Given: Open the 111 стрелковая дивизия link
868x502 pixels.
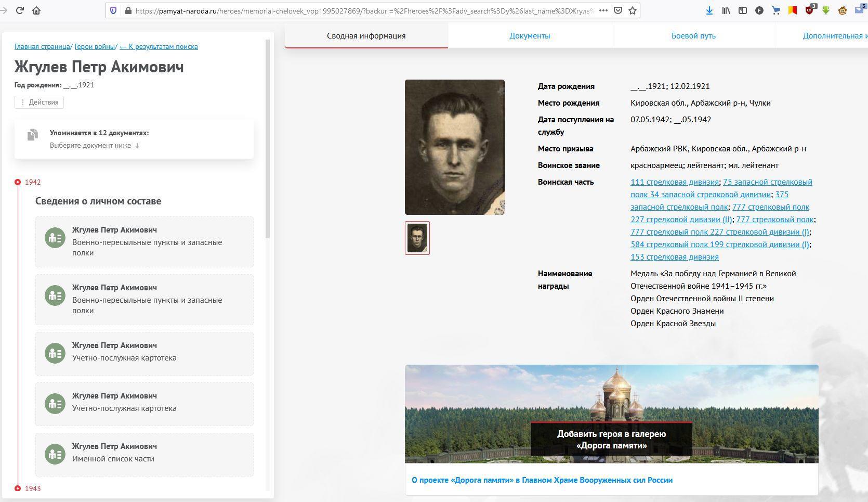Looking at the screenshot, I should [x=674, y=182].
